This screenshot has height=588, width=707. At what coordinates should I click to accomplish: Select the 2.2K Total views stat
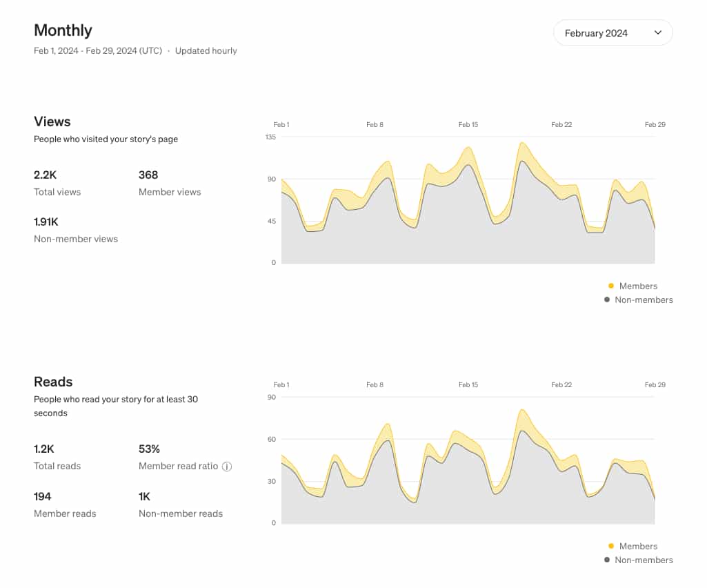coord(46,175)
